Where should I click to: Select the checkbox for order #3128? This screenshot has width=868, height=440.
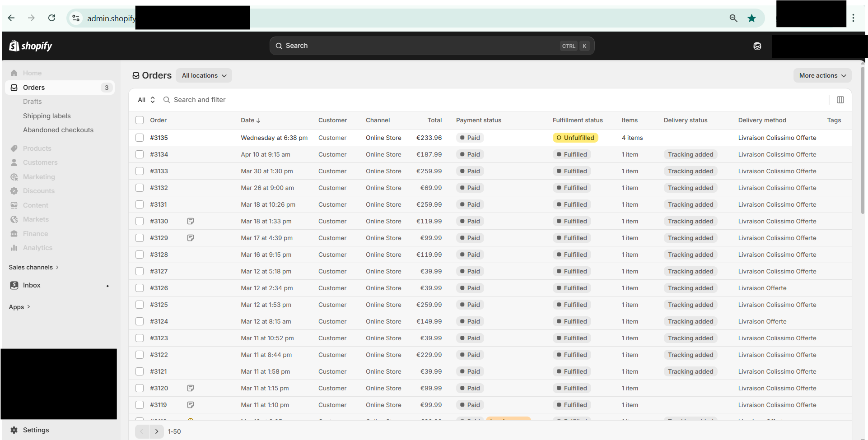[x=140, y=255]
